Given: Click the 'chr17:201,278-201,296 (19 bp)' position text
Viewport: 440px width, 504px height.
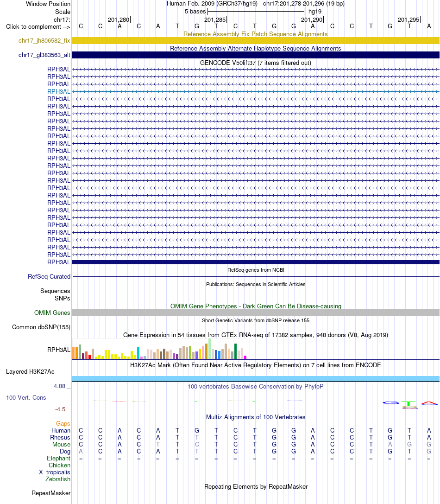Looking at the screenshot, I should click(304, 4).
